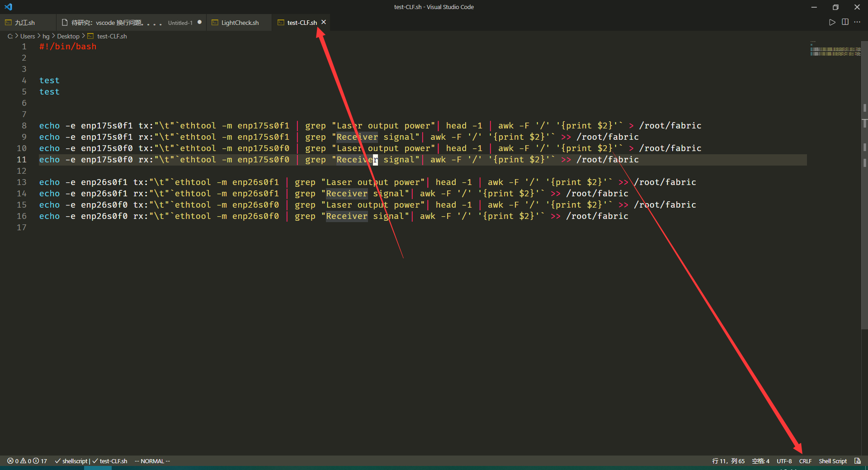Viewport: 868px width, 470px height.
Task: Click the unsaved dot on Untitled-1 tab
Action: pos(199,22)
